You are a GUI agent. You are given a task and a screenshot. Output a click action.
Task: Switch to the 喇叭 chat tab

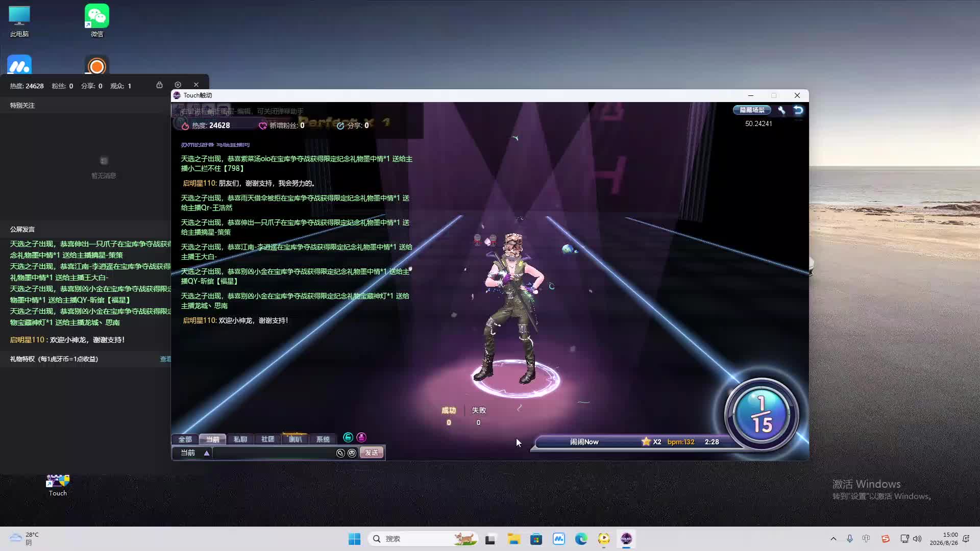click(x=296, y=439)
